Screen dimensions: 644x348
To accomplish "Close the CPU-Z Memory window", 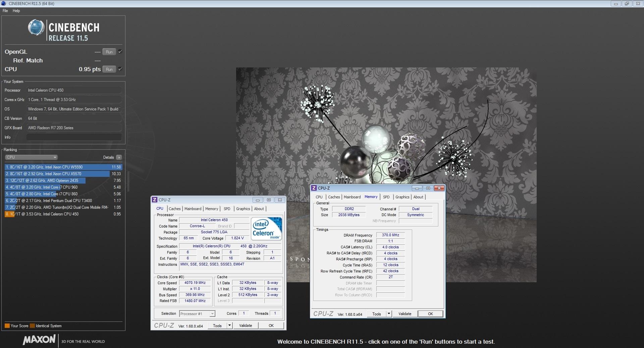I will 439,188.
